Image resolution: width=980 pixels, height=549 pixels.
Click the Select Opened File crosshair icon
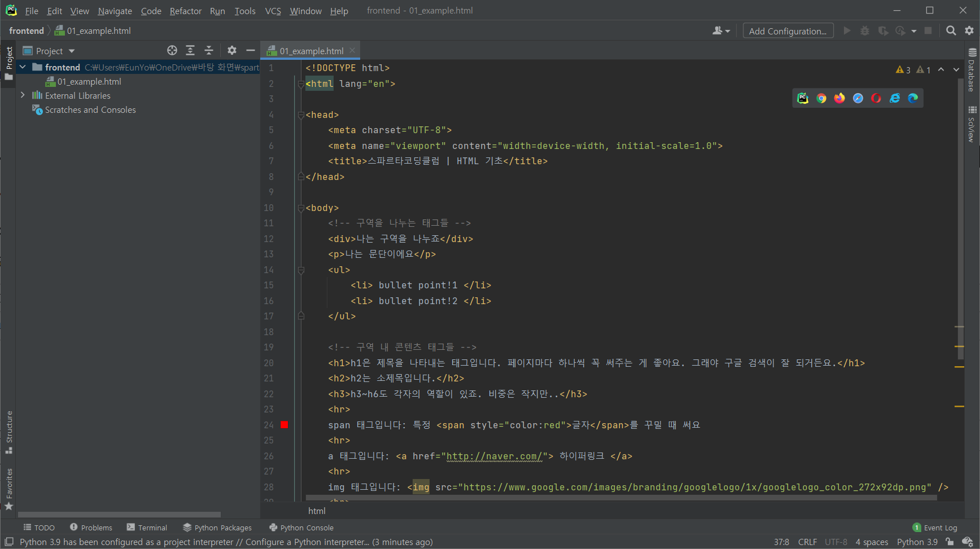[x=172, y=51]
